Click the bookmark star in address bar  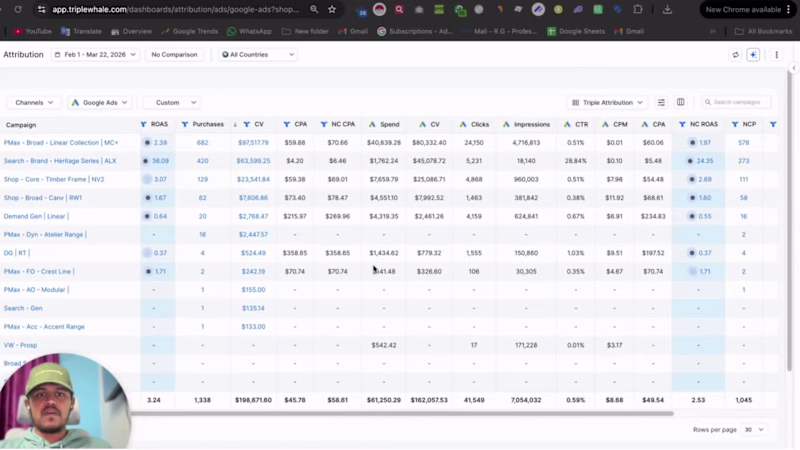pyautogui.click(x=332, y=9)
